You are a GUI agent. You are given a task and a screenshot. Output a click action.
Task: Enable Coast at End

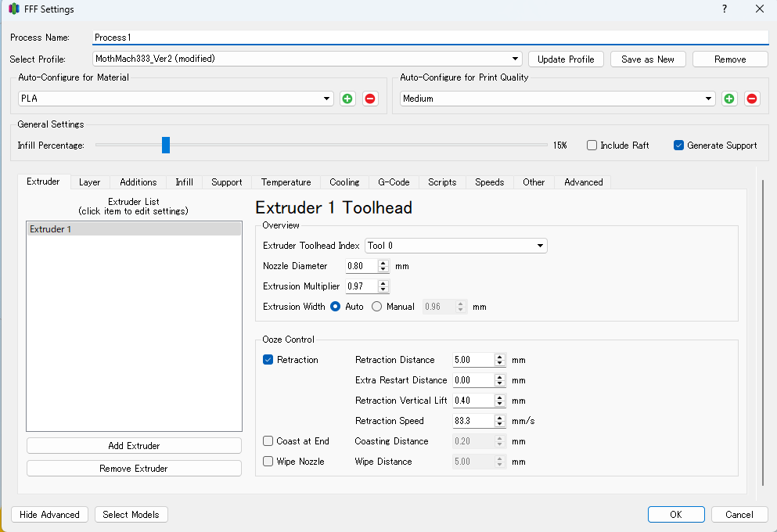(268, 441)
